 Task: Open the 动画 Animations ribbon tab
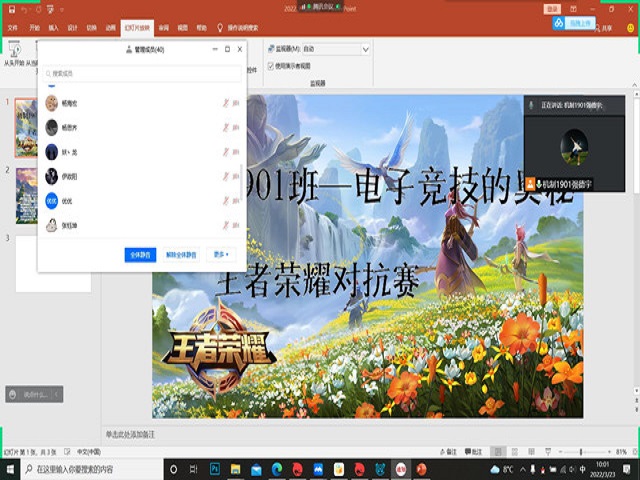coord(111,28)
